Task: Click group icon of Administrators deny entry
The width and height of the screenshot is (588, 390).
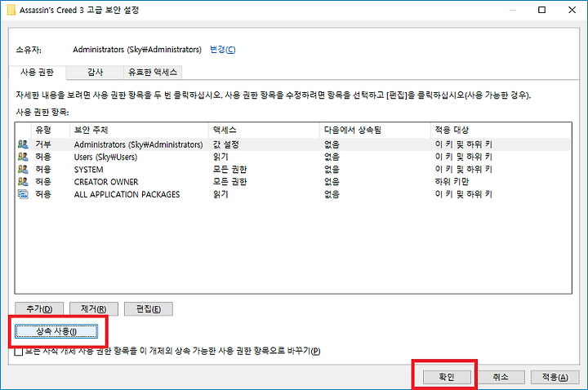Action: [23, 144]
